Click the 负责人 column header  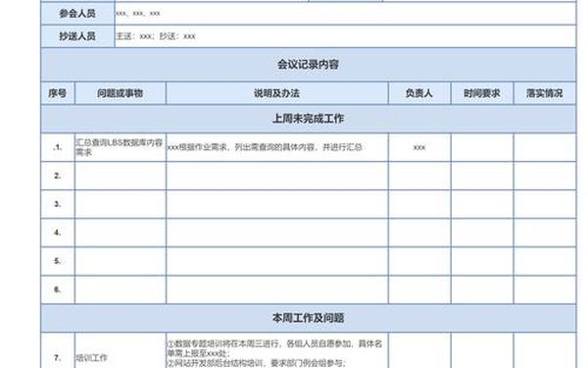pyautogui.click(x=419, y=93)
